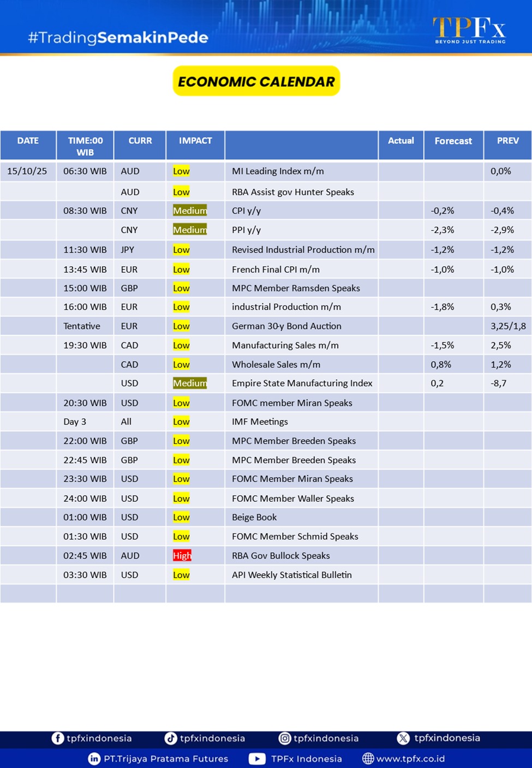Viewport: 532px width, 768px height.
Task: Click the Instagram icon in footer
Action: tap(285, 738)
